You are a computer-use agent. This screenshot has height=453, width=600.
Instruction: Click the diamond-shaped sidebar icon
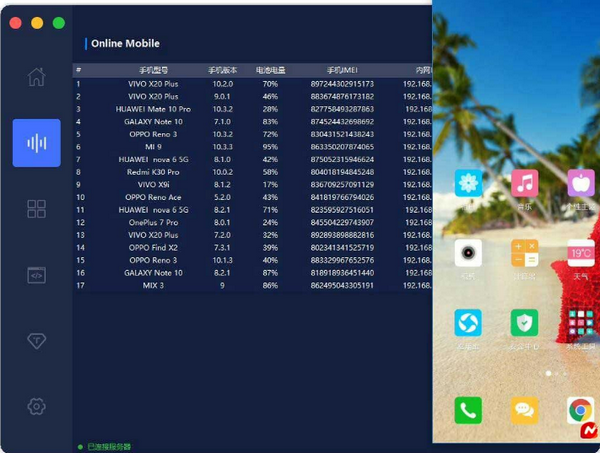tap(36, 341)
